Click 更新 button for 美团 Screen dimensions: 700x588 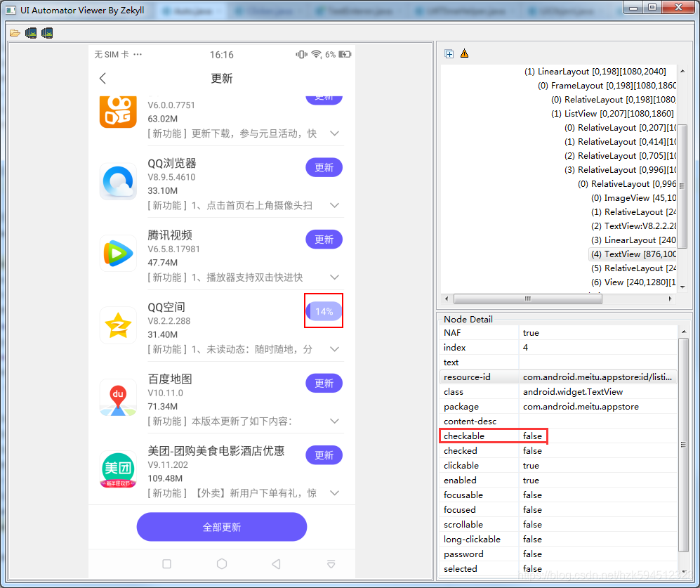coord(324,455)
